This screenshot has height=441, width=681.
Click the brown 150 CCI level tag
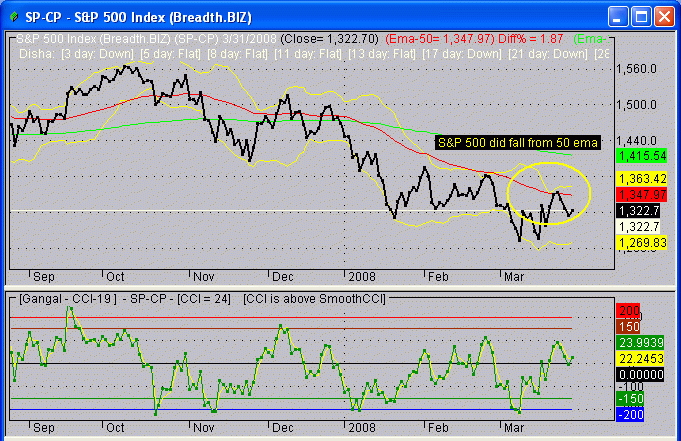628,327
